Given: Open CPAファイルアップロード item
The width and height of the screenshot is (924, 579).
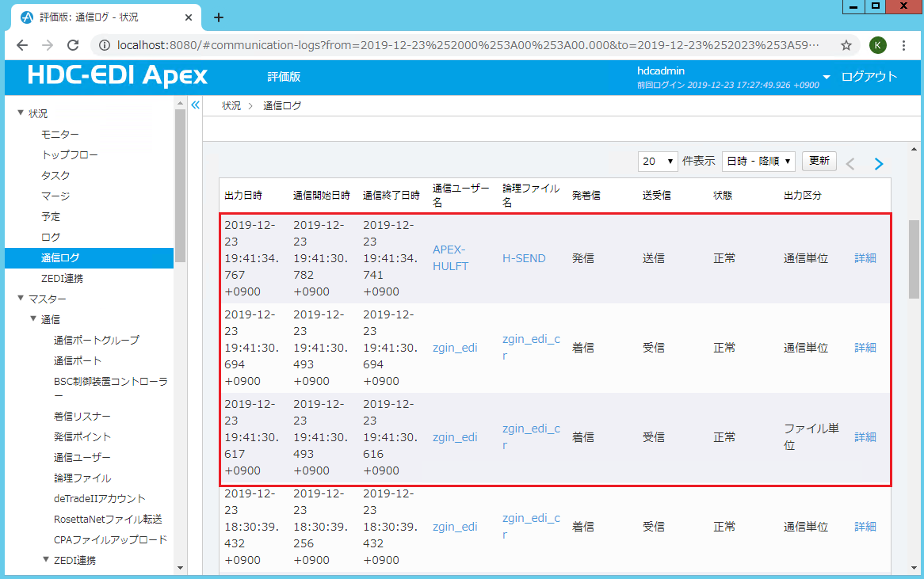Looking at the screenshot, I should (110, 540).
